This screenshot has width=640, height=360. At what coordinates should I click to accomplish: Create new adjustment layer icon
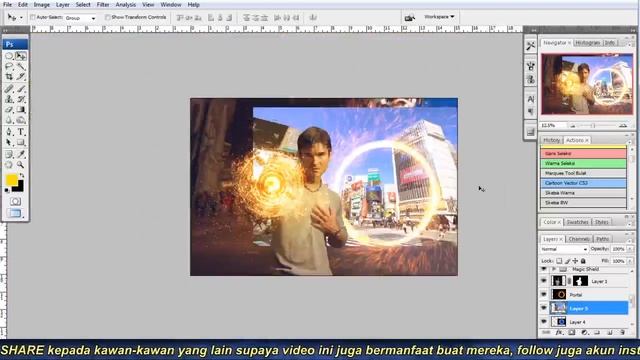pos(584,333)
